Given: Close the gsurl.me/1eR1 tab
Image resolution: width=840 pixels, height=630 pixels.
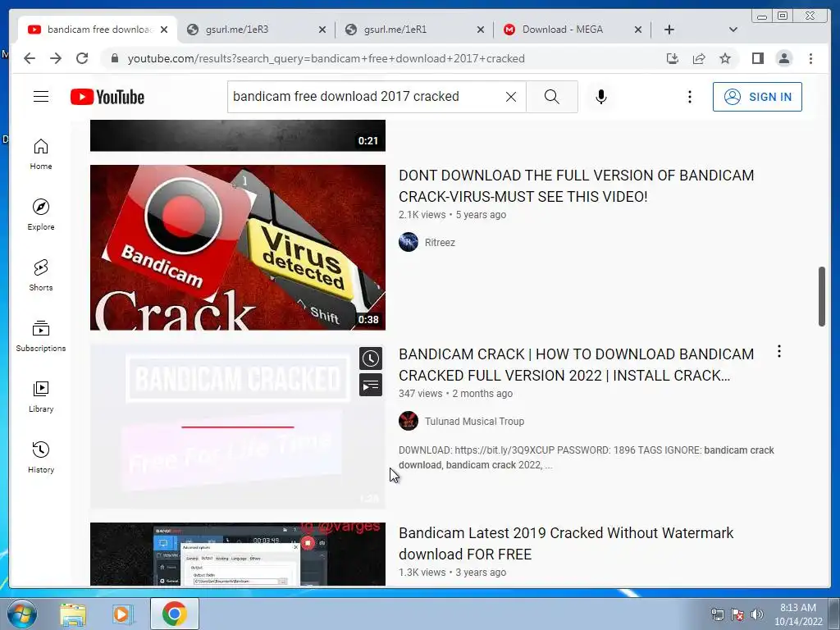Looking at the screenshot, I should (481, 30).
